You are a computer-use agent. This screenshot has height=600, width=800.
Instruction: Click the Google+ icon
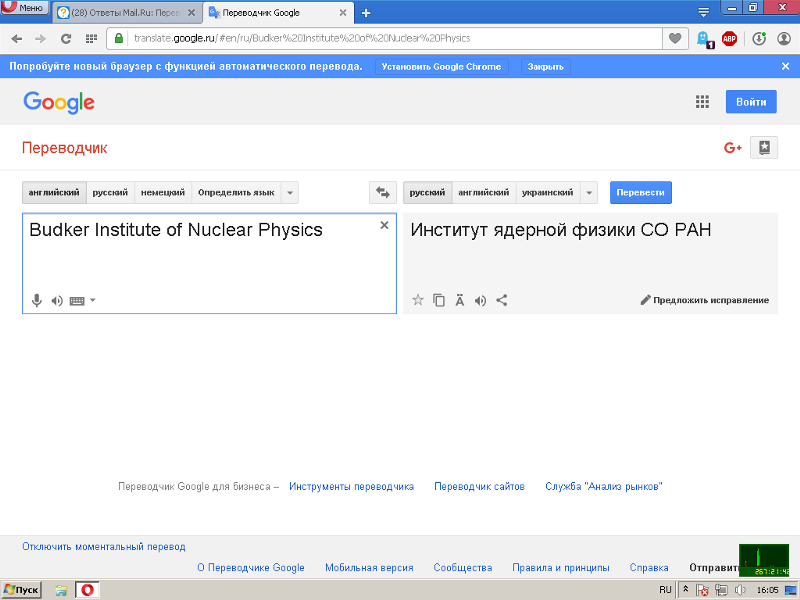(x=733, y=148)
